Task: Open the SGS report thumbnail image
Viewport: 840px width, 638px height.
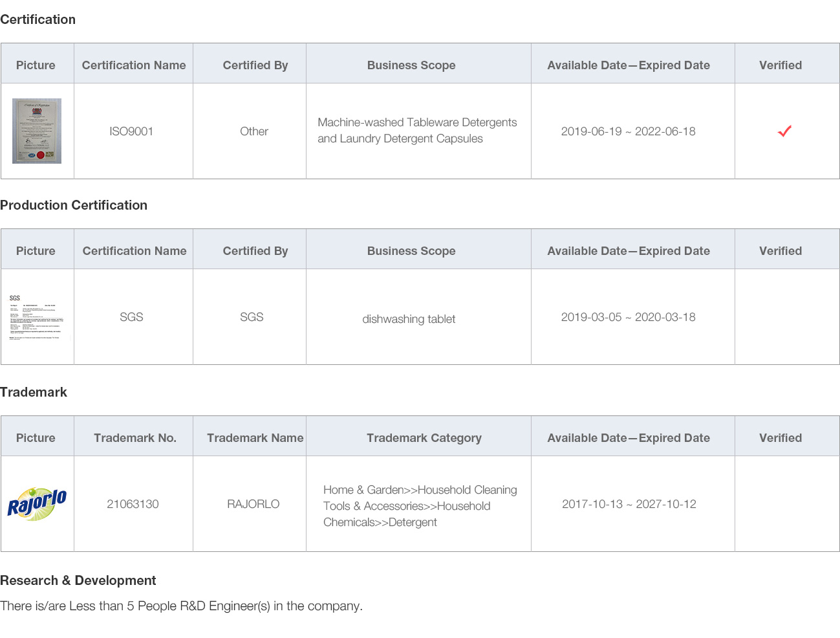Action: [37, 317]
